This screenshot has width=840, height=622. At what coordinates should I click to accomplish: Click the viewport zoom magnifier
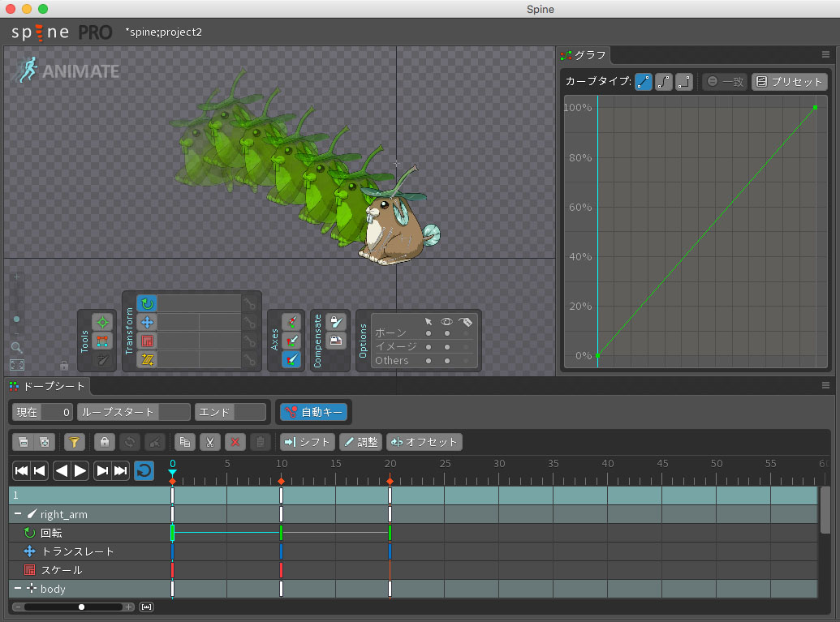pyautogui.click(x=16, y=348)
